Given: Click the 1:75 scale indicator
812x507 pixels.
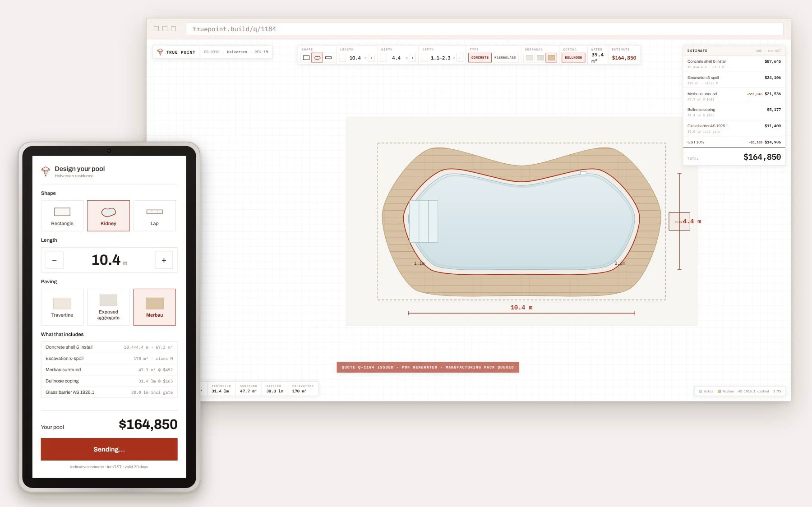Looking at the screenshot, I should [777, 392].
